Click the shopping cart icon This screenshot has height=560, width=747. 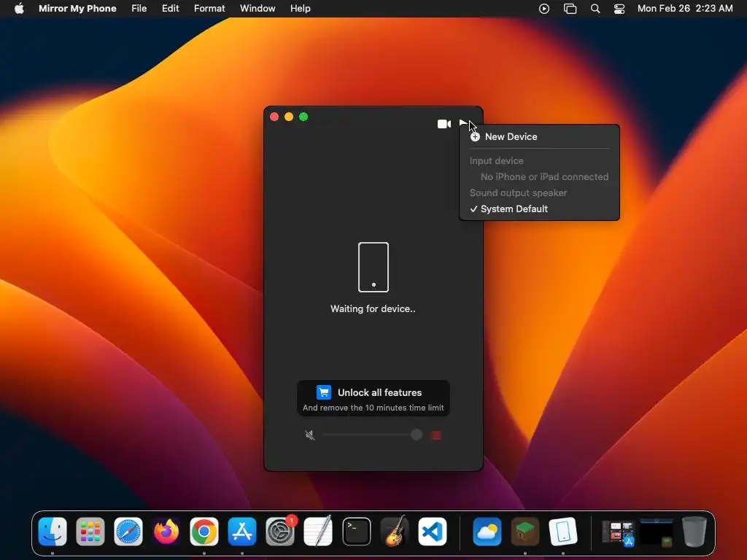point(324,392)
